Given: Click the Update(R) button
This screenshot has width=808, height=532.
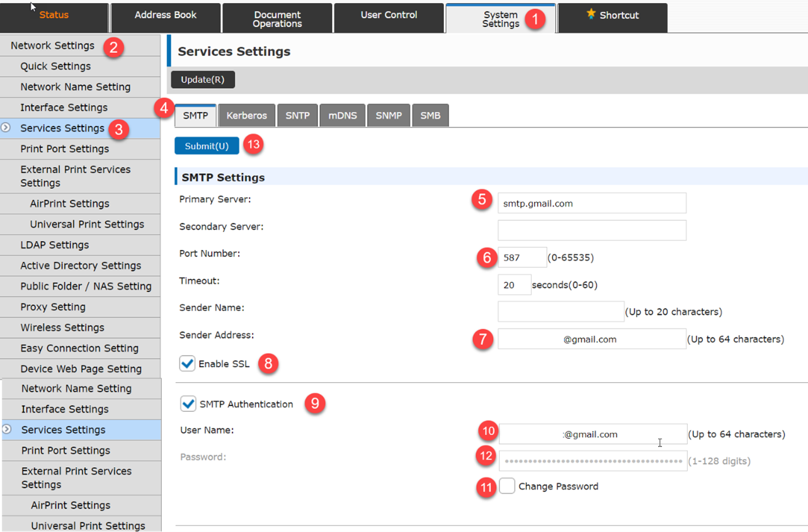Looking at the screenshot, I should [203, 79].
